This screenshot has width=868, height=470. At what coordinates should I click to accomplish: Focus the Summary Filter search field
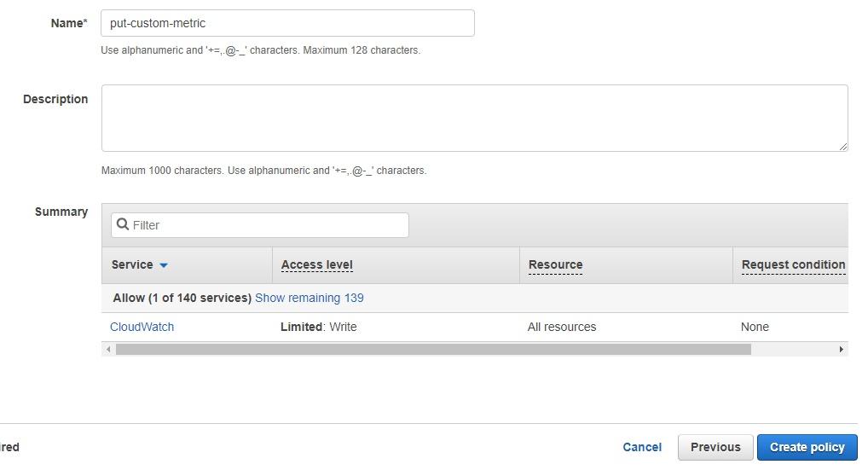pos(259,225)
